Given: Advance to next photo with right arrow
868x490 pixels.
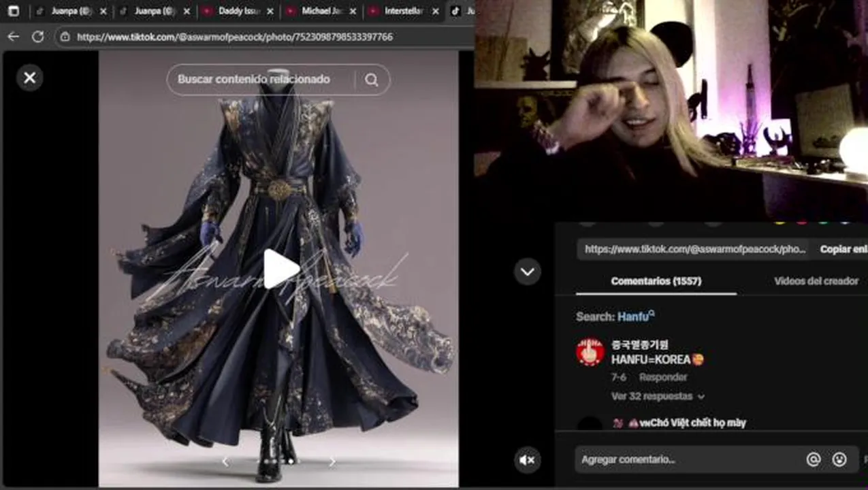Looking at the screenshot, I should point(332,461).
